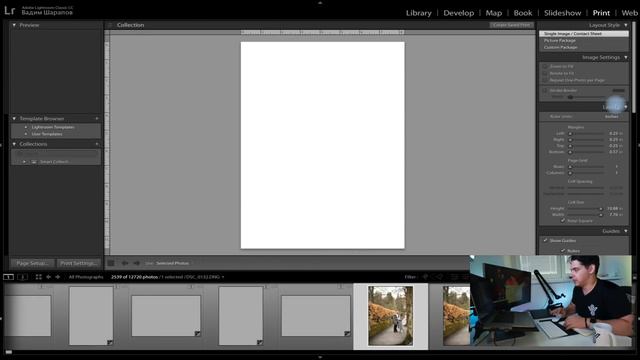Go back with filmstrip left arrow
This screenshot has width=640, height=360.
coord(49,277)
